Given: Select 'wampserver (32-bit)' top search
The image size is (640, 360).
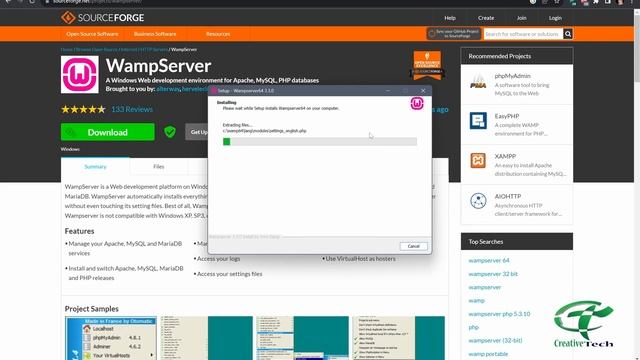Looking at the screenshot, I should 496,340.
